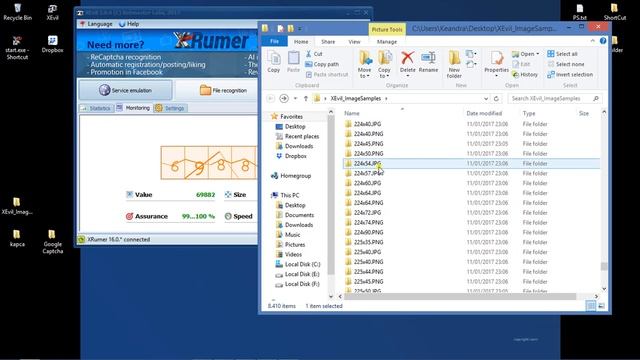Open the View ribbon tab

click(x=354, y=41)
